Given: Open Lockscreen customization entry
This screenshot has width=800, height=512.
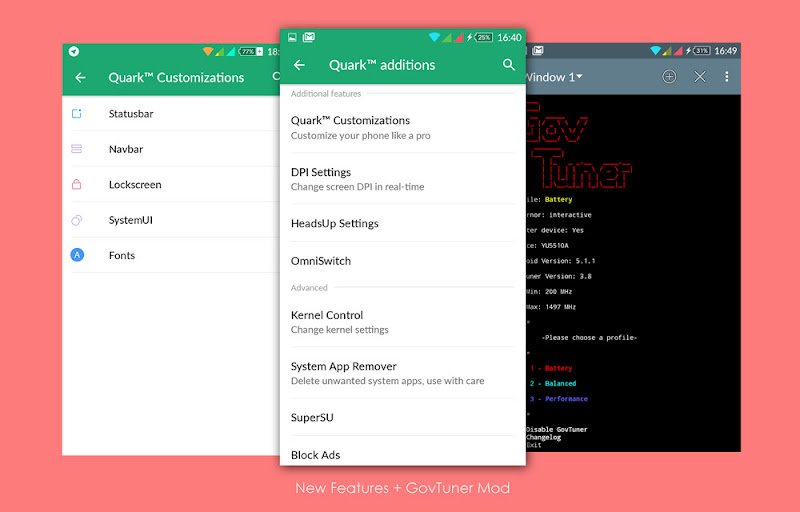Looking at the screenshot, I should [171, 184].
